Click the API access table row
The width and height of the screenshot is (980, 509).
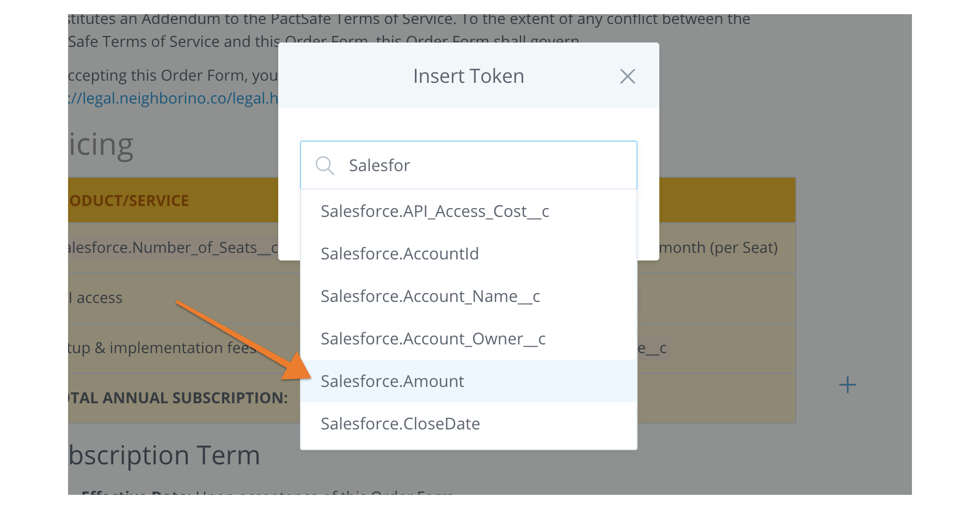pyautogui.click(x=97, y=298)
